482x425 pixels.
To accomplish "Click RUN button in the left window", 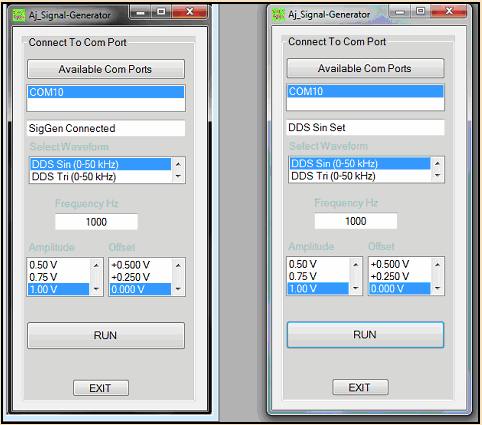I will [106, 335].
